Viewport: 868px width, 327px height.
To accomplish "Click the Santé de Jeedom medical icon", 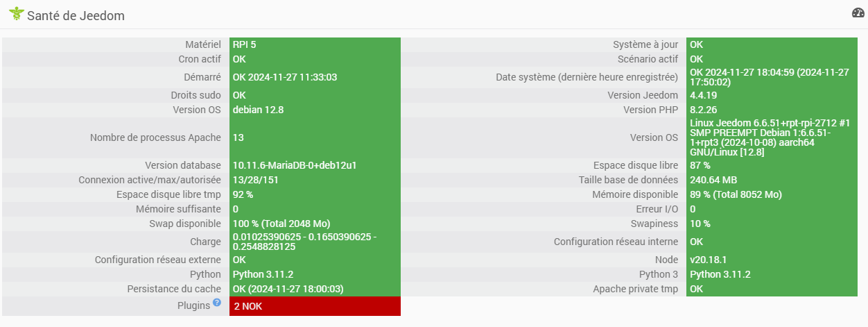I will coord(17,14).
